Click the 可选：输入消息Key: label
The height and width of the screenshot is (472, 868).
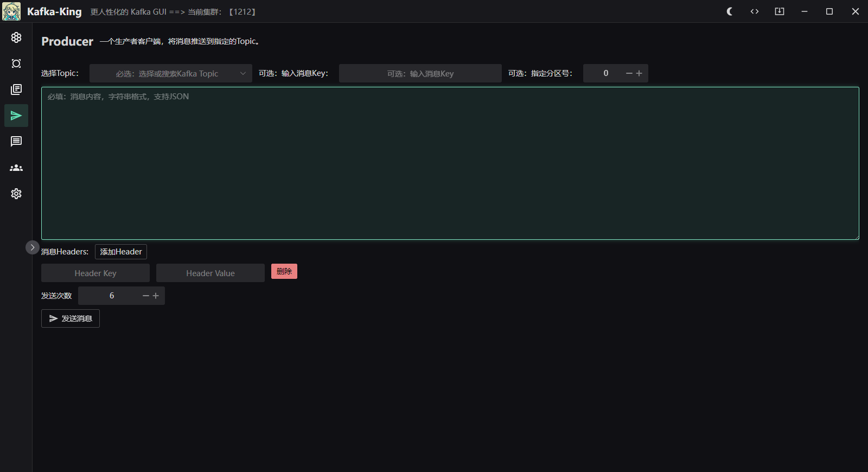pyautogui.click(x=293, y=73)
